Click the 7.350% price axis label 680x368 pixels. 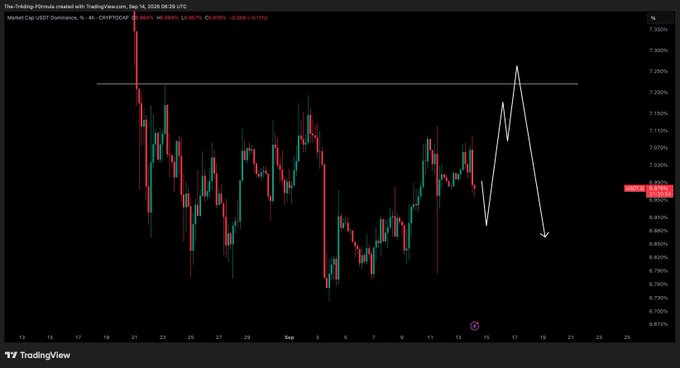[x=658, y=29]
